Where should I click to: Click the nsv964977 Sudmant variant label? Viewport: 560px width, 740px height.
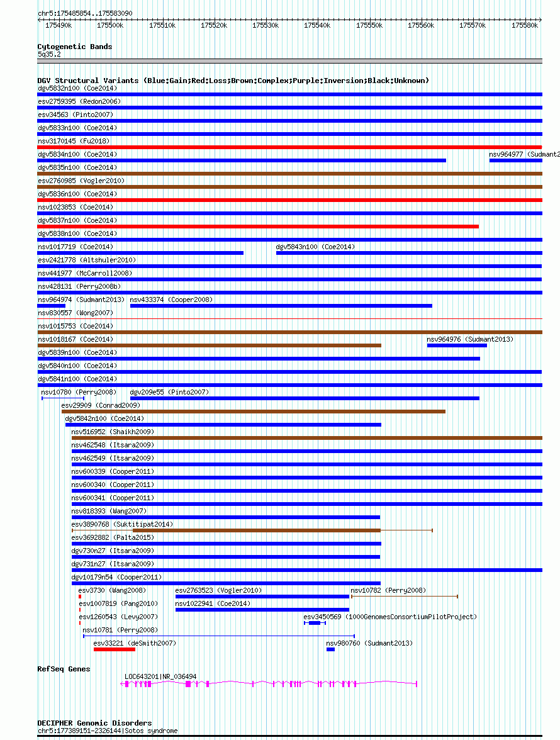coord(524,154)
